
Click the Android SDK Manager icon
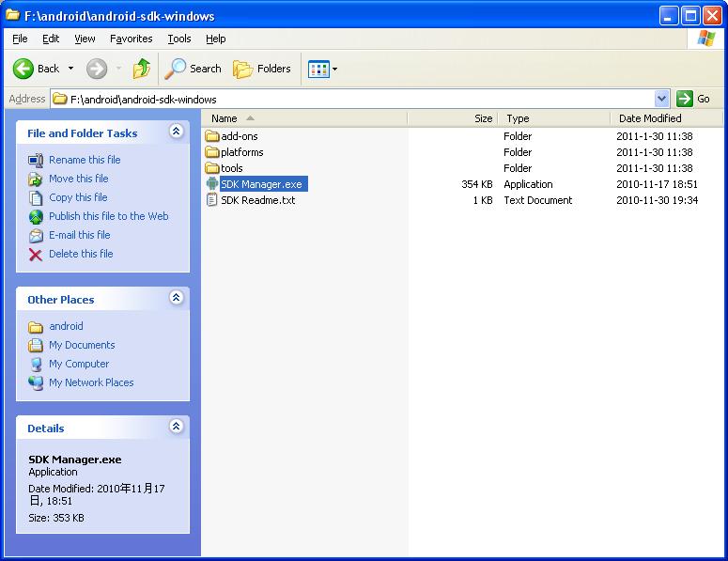tap(212, 184)
